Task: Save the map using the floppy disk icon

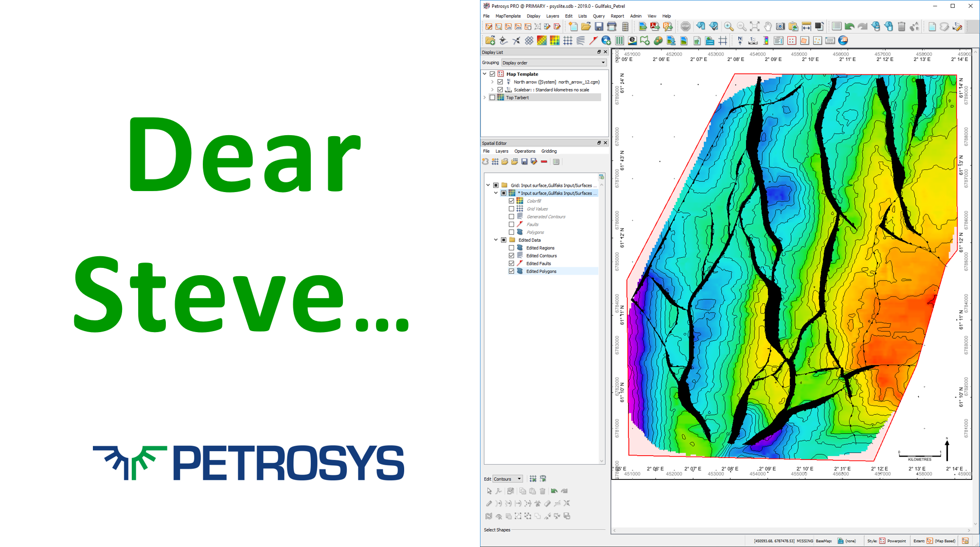Action: tap(599, 27)
